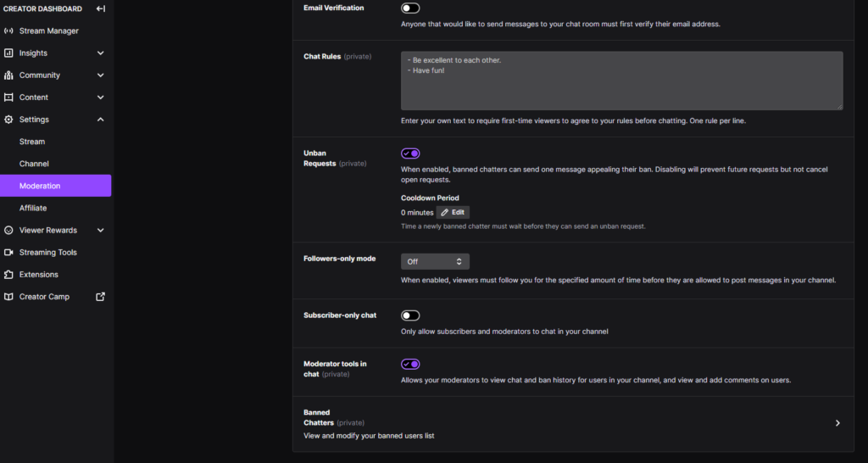Enable the Email Verification toggle

click(x=410, y=8)
